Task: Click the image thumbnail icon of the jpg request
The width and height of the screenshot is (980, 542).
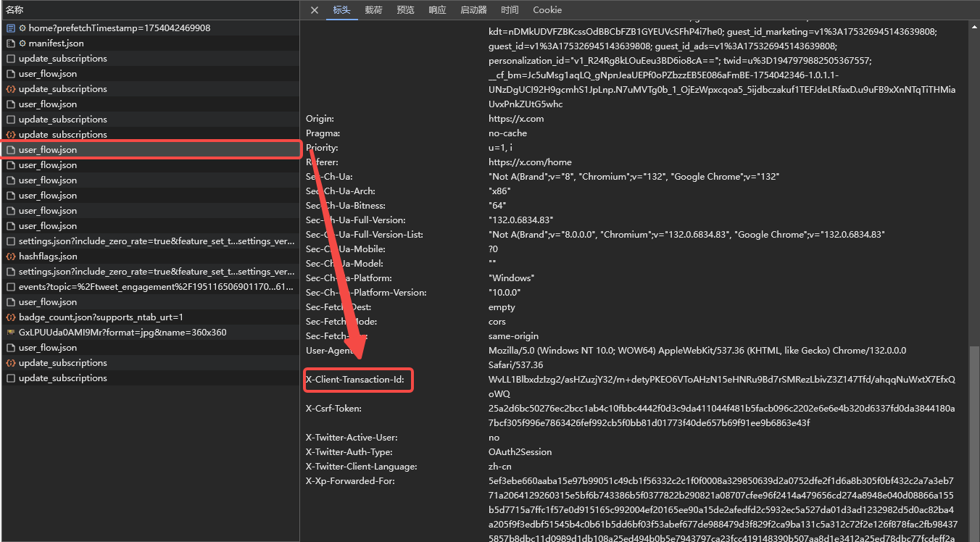Action: click(x=11, y=332)
